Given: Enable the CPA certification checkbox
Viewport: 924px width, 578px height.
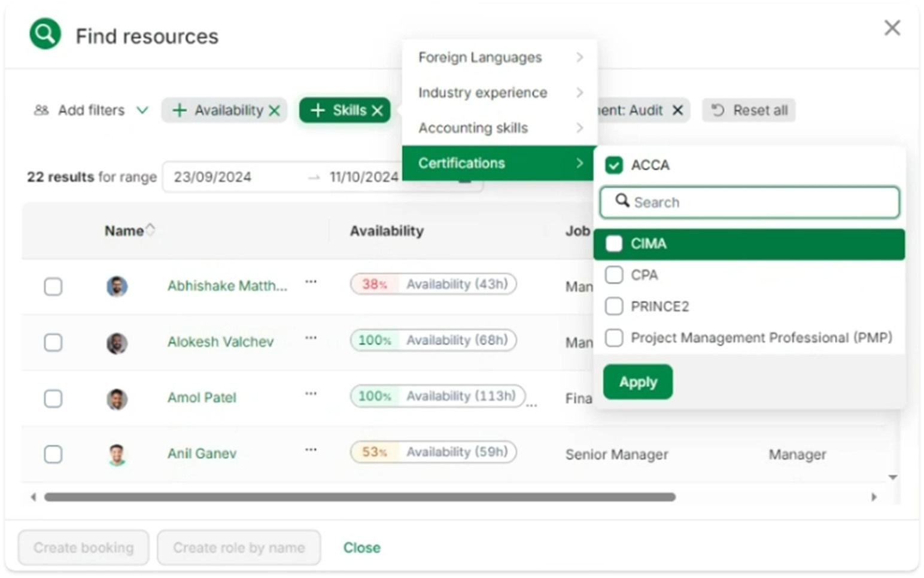Looking at the screenshot, I should 613,275.
